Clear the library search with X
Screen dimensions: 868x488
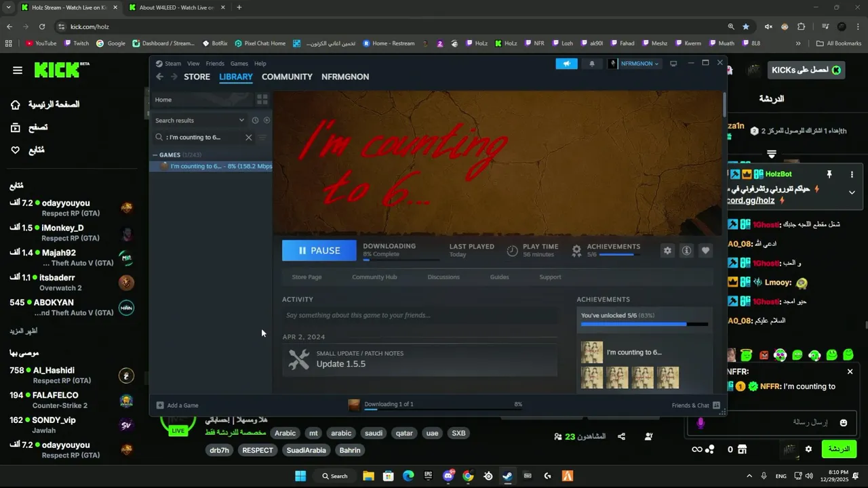click(x=248, y=137)
